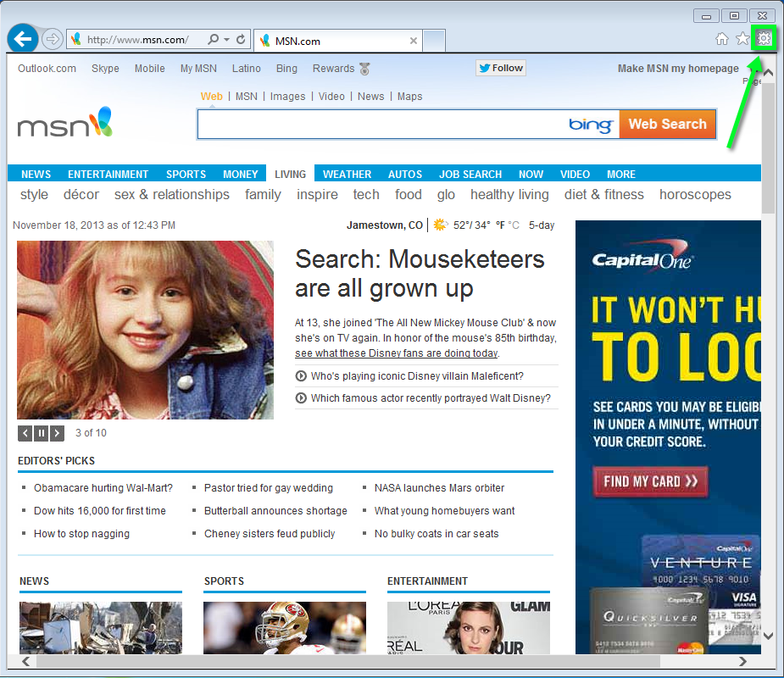Open the debris photo News thumbnail

pyautogui.click(x=101, y=627)
